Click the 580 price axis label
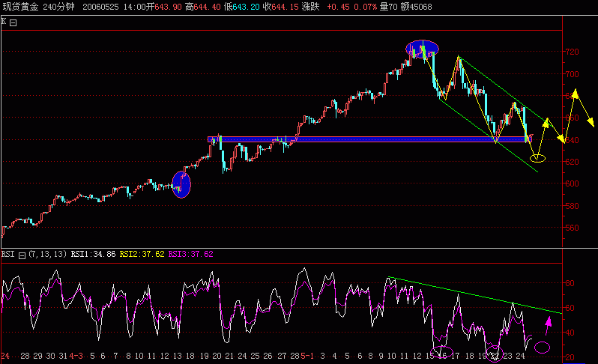 572,206
